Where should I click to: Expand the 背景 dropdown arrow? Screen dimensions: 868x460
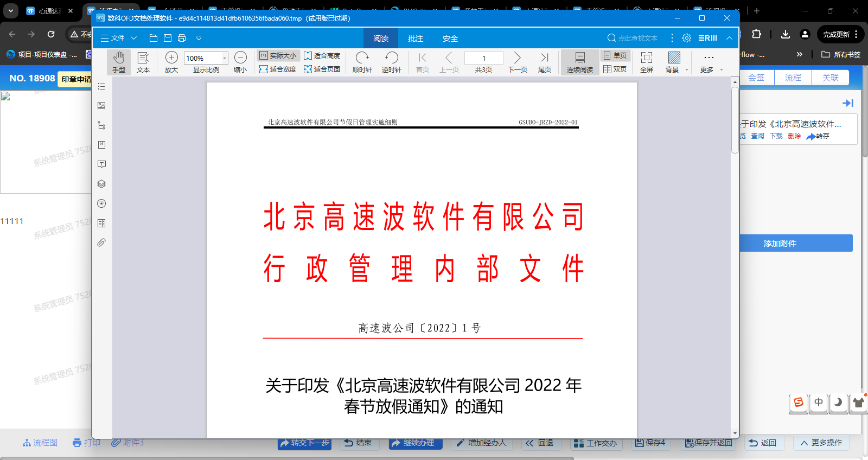pyautogui.click(x=687, y=69)
